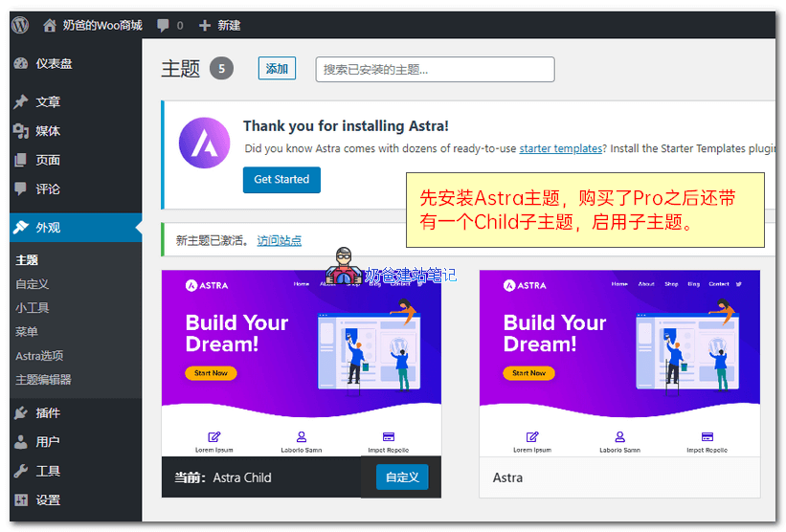Open the 仪表盘 menu item

(76, 63)
